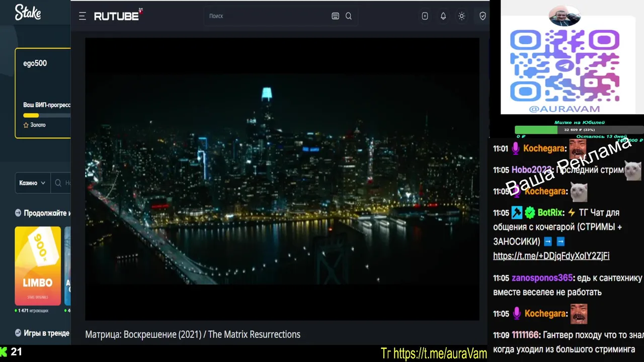Click the Матрица: Воскрешение video title
644x362 pixels.
(x=193, y=334)
